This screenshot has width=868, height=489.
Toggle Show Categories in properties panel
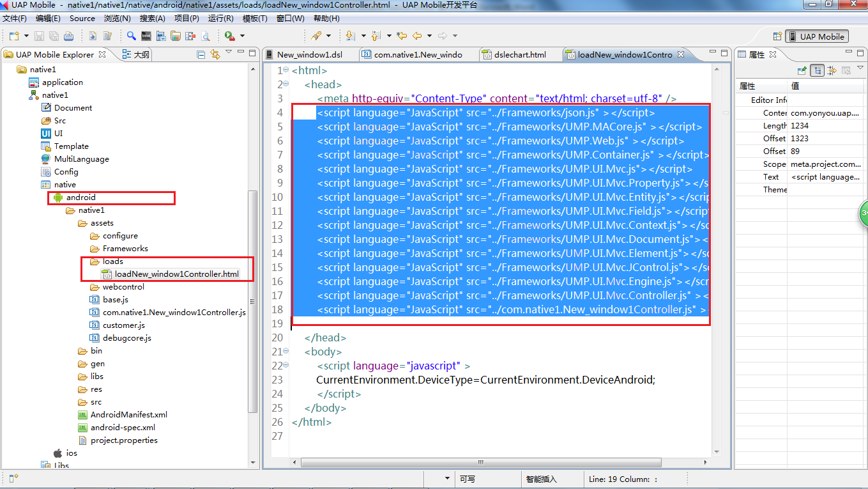tap(817, 70)
